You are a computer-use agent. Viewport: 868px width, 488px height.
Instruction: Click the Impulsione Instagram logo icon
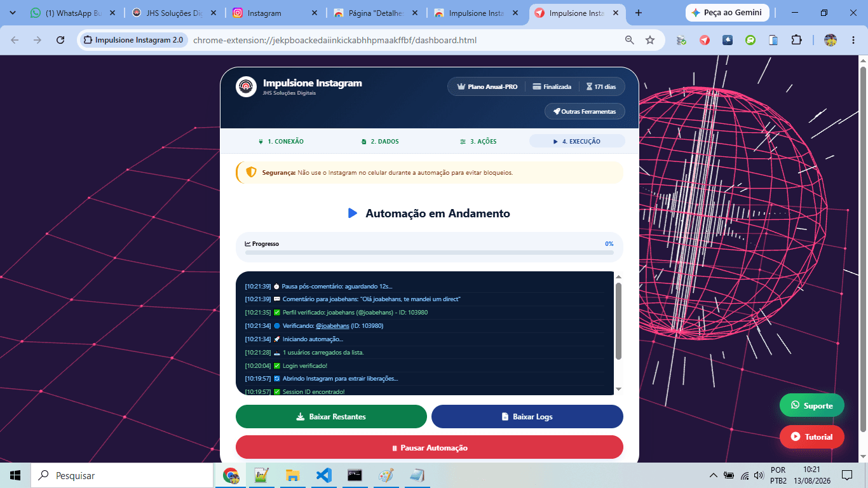click(246, 86)
